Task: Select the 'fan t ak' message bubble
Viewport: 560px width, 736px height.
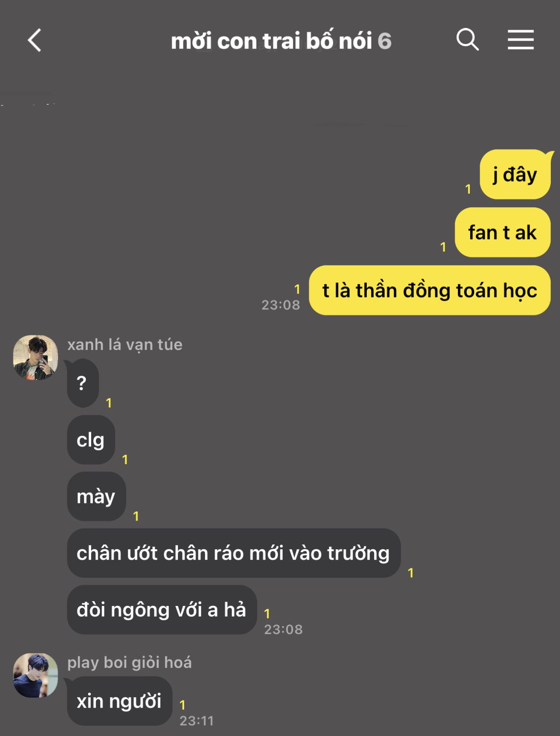Action: [x=502, y=232]
